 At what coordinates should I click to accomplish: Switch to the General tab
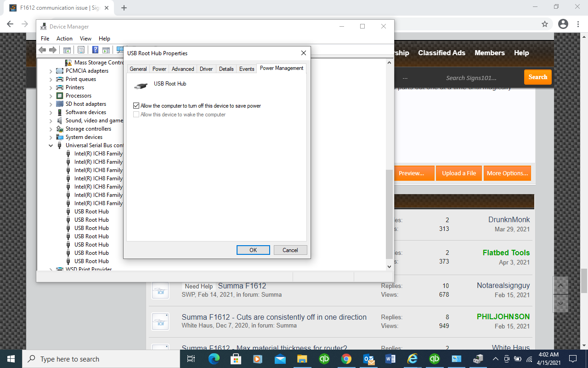click(138, 69)
